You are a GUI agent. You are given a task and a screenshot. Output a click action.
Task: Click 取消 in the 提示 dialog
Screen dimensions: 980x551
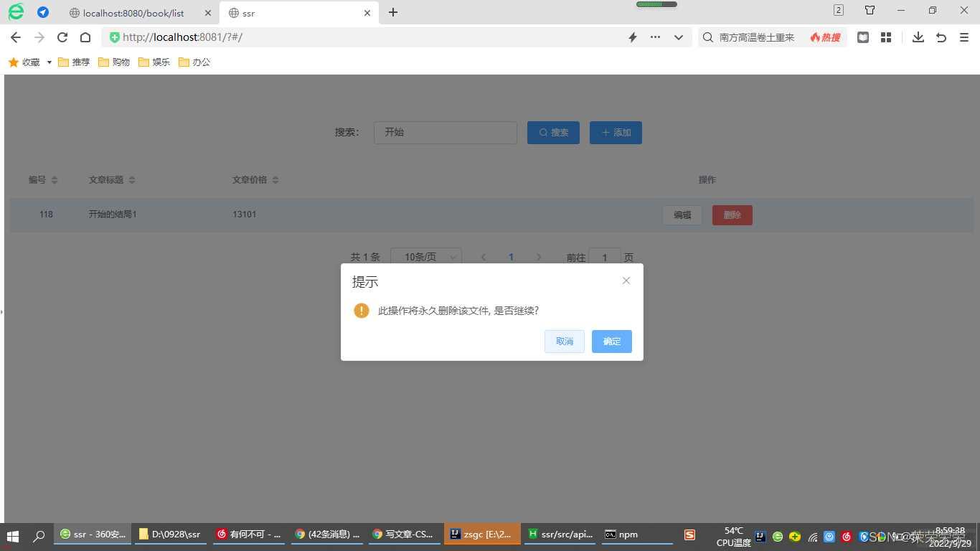565,342
